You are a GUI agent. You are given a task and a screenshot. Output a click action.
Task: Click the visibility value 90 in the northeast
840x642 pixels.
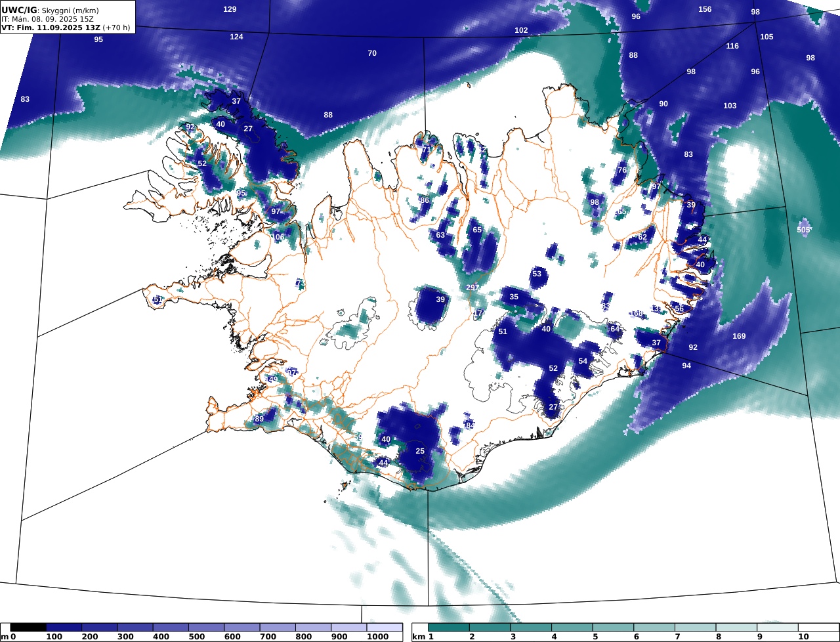point(663,104)
